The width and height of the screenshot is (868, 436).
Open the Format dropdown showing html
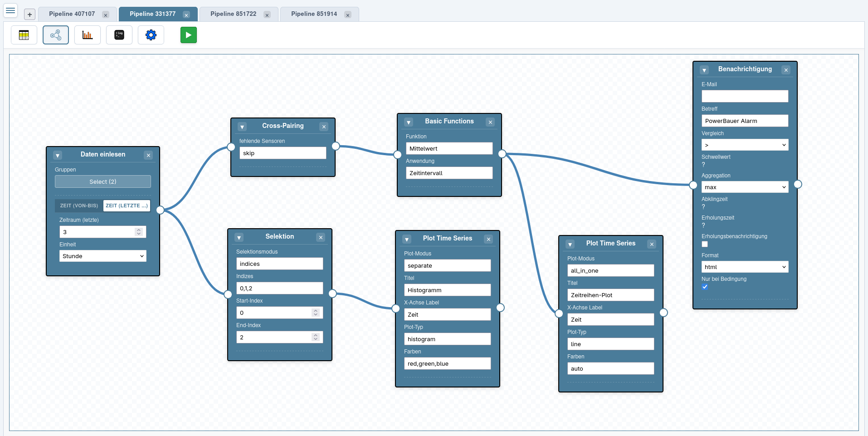(745, 267)
